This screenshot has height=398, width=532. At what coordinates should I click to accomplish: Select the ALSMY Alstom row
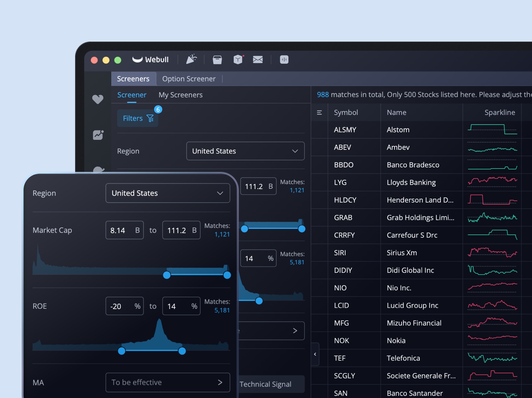pyautogui.click(x=422, y=130)
